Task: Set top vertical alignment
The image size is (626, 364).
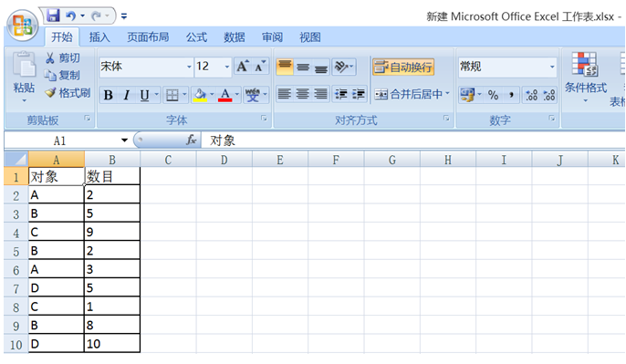Action: 285,67
